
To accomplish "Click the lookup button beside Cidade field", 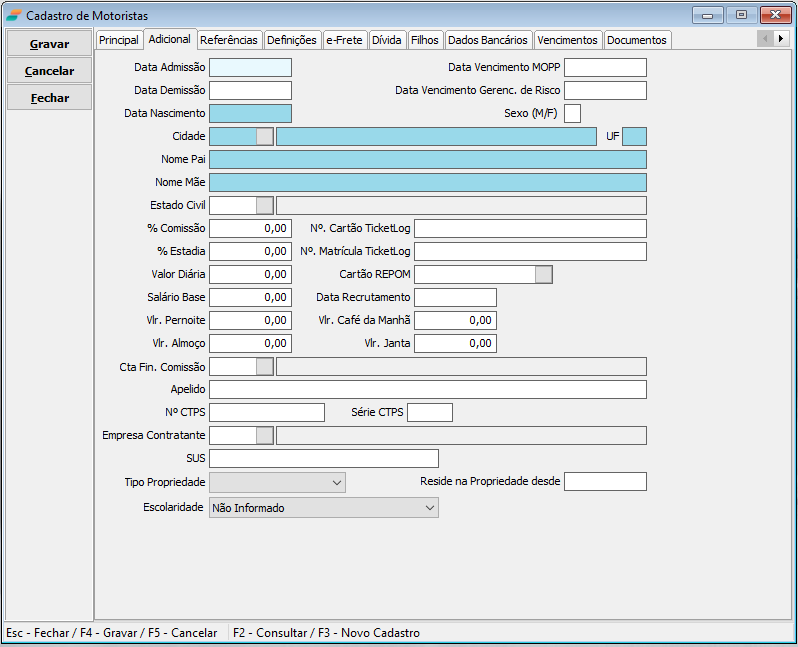I will pyautogui.click(x=264, y=137).
